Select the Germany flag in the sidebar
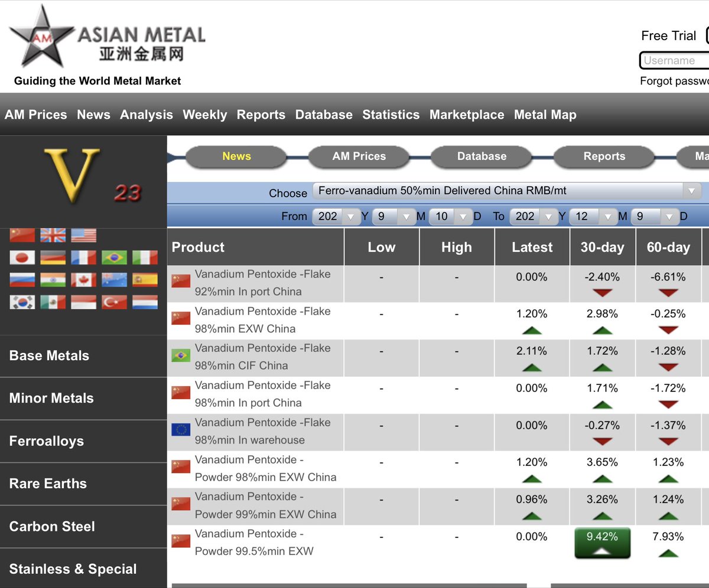 53,257
